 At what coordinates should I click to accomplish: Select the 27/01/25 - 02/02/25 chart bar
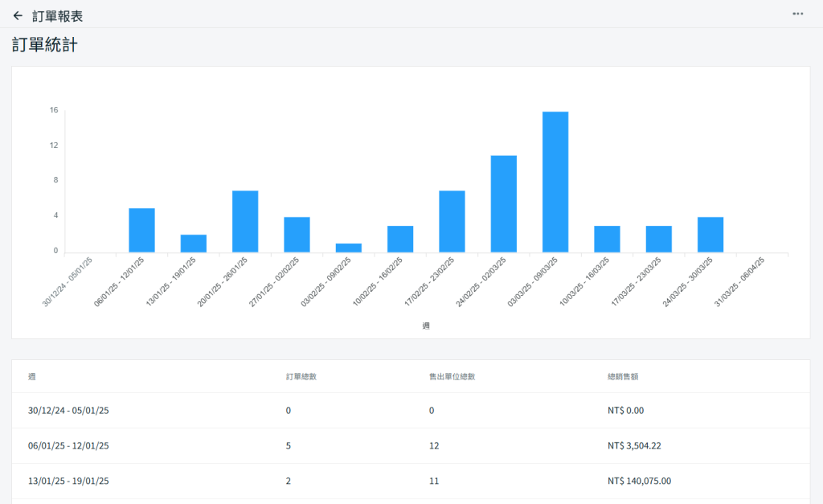[297, 235]
